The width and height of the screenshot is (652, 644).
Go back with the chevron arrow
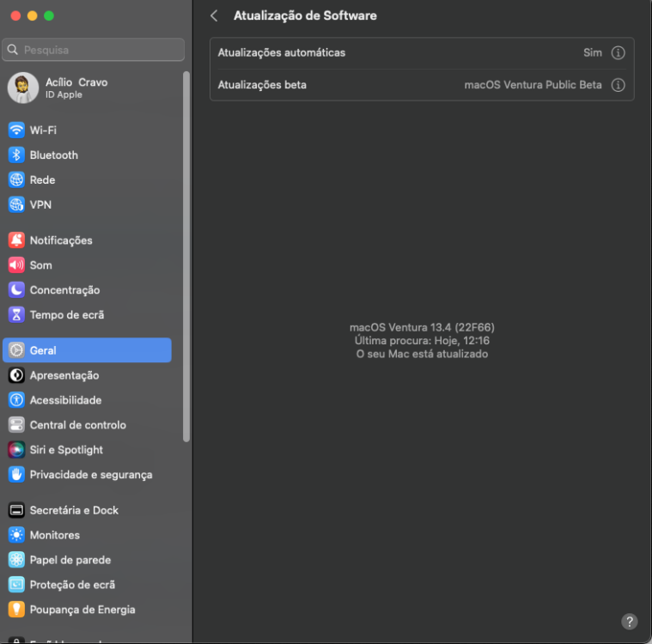point(214,15)
